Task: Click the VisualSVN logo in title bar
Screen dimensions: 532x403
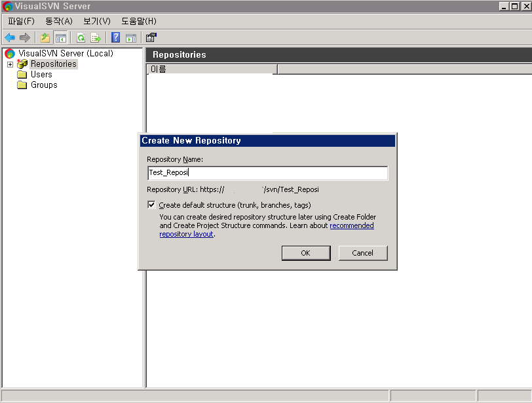Action: click(7, 6)
